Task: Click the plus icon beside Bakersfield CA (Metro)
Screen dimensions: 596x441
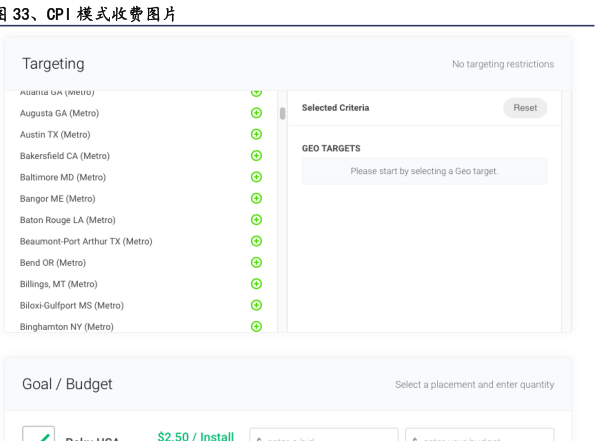Action: 257,155
